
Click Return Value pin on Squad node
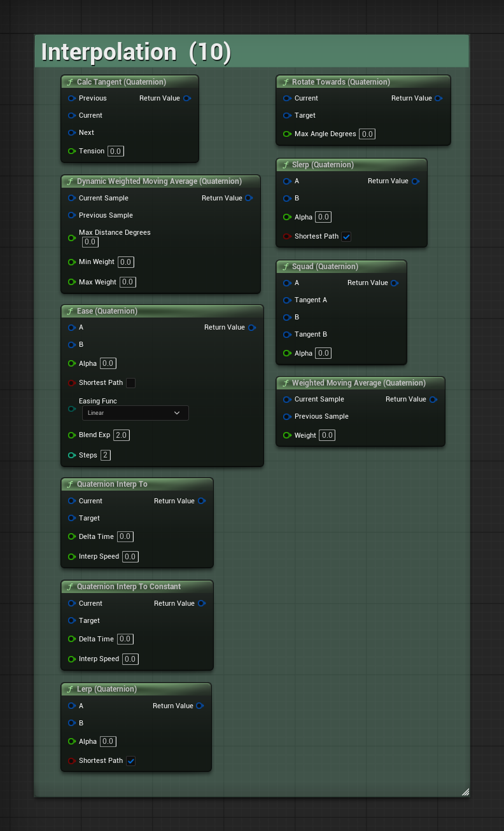395,283
